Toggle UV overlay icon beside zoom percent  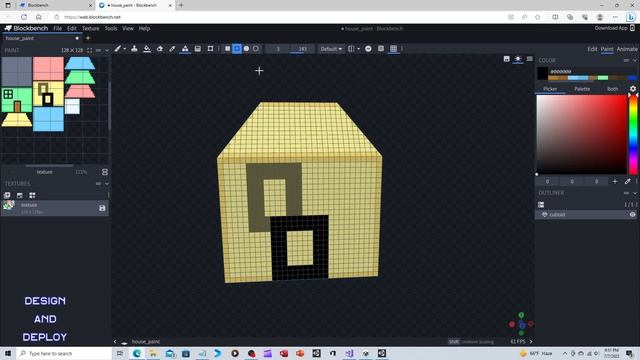(x=104, y=172)
